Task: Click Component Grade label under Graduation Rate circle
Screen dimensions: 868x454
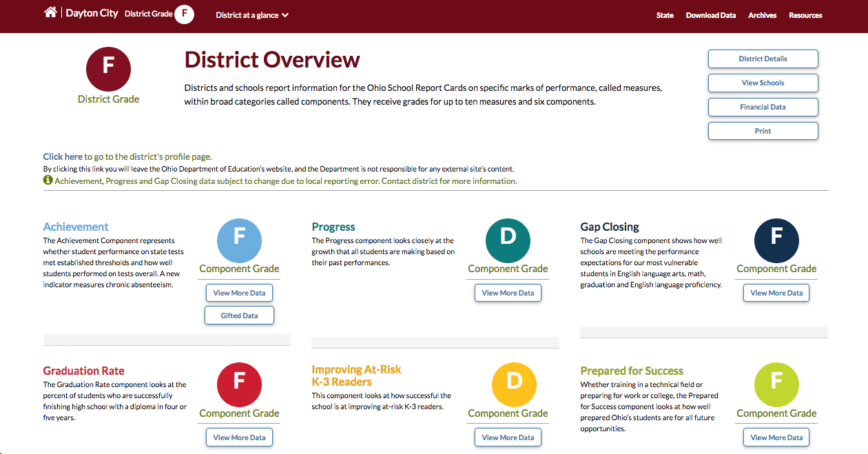Action: tap(239, 413)
